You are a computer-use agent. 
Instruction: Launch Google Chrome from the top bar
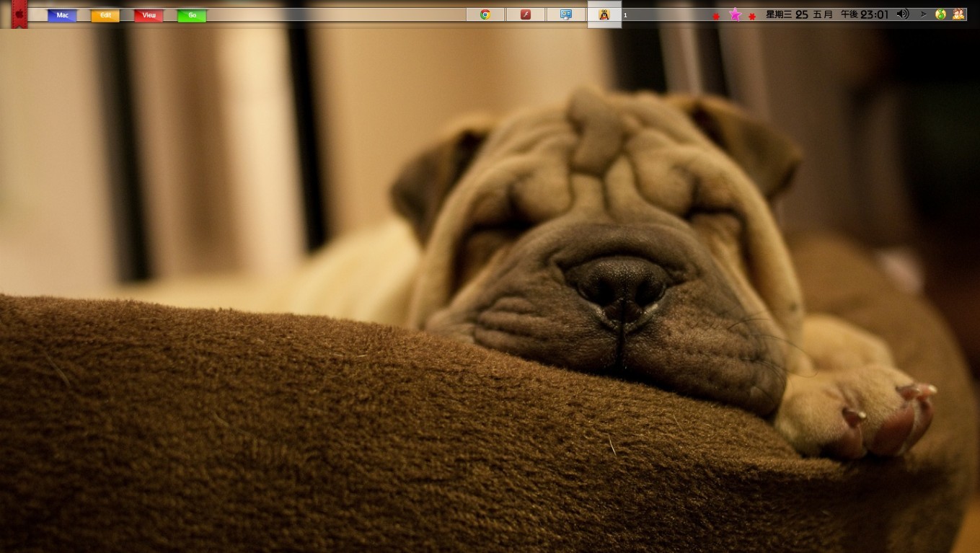[x=485, y=14]
